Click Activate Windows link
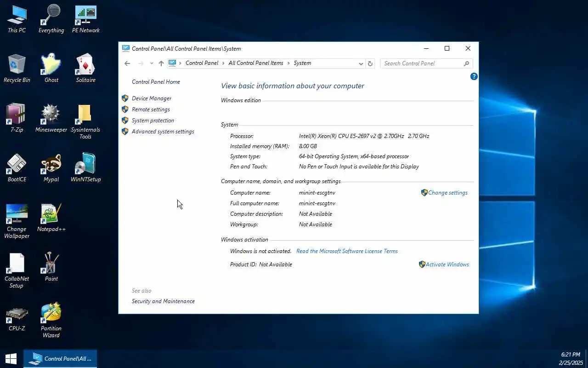This screenshot has width=588, height=368. 447,264
